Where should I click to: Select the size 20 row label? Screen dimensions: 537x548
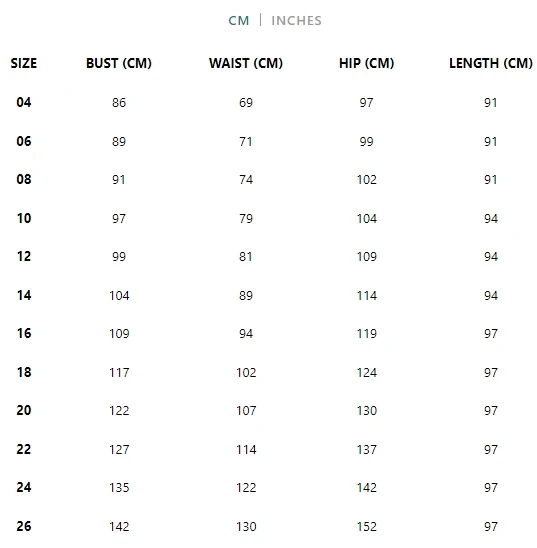tap(24, 410)
